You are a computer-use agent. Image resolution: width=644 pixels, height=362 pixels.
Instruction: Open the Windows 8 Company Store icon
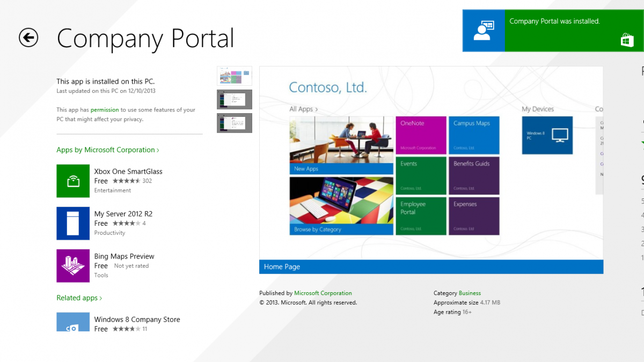point(73,322)
